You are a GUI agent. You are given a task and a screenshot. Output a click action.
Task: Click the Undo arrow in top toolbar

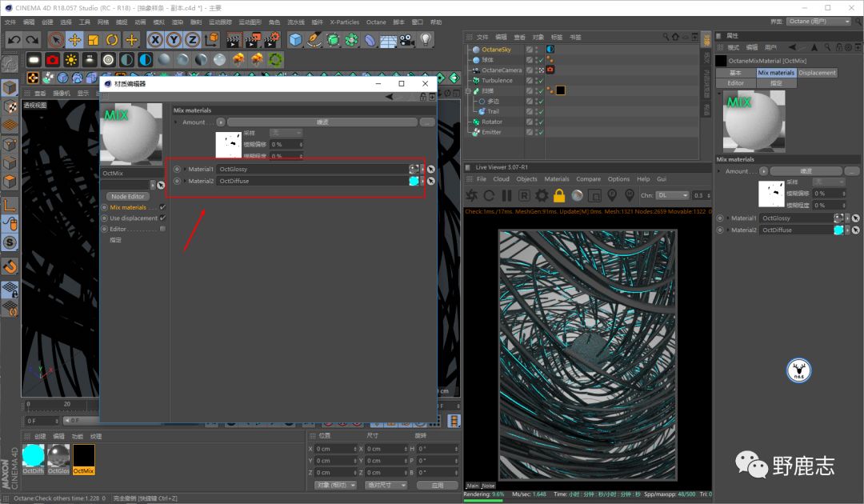pyautogui.click(x=14, y=39)
